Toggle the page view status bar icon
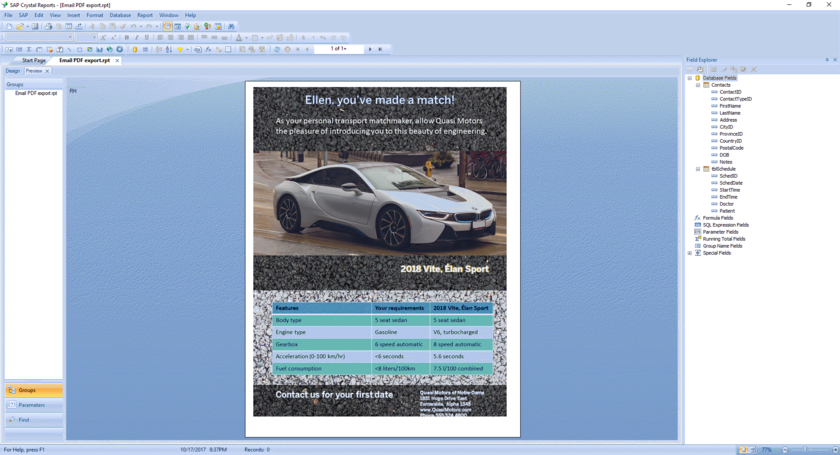Viewport: 840px width, 455px height. (744, 450)
